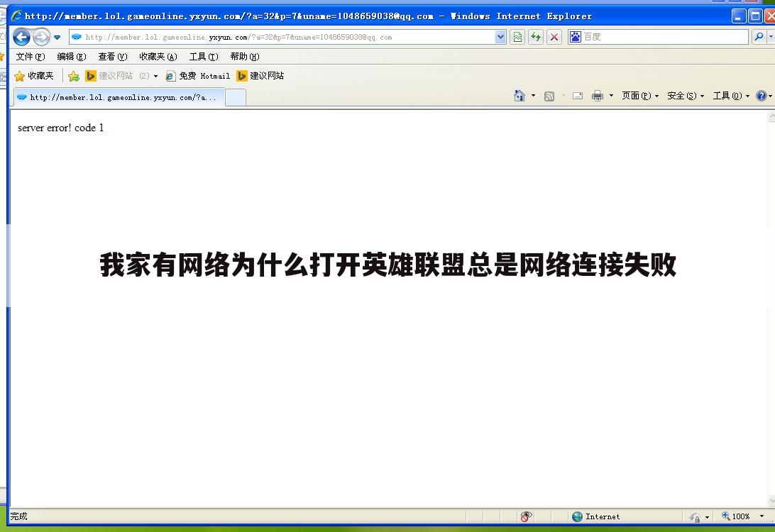Open the 安全 security menu

(x=682, y=95)
